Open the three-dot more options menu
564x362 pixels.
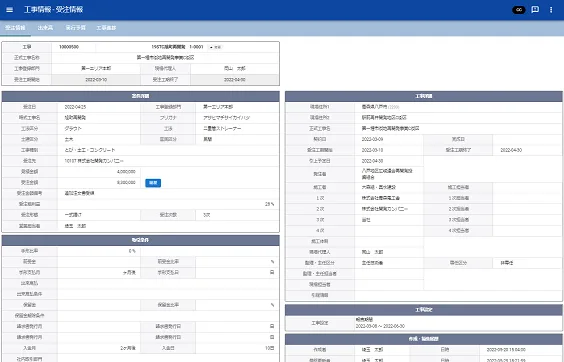pyautogui.click(x=551, y=10)
